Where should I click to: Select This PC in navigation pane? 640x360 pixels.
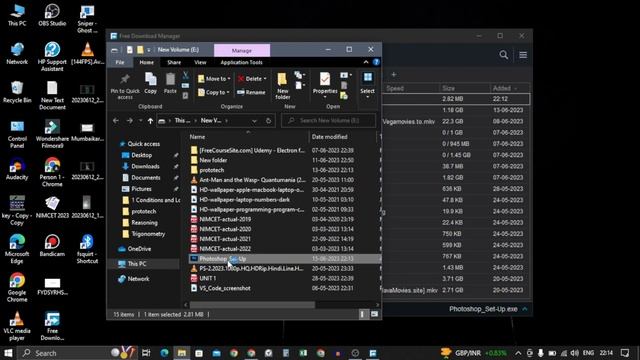tap(132, 264)
